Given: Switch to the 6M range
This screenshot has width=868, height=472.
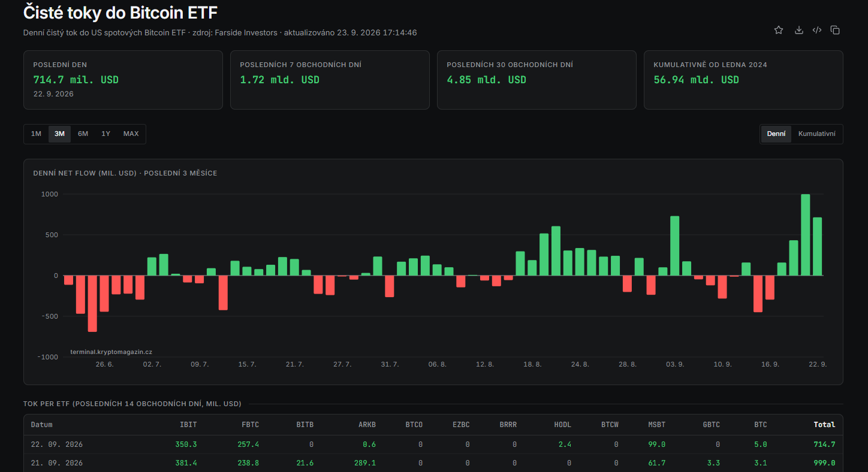Looking at the screenshot, I should (83, 134).
